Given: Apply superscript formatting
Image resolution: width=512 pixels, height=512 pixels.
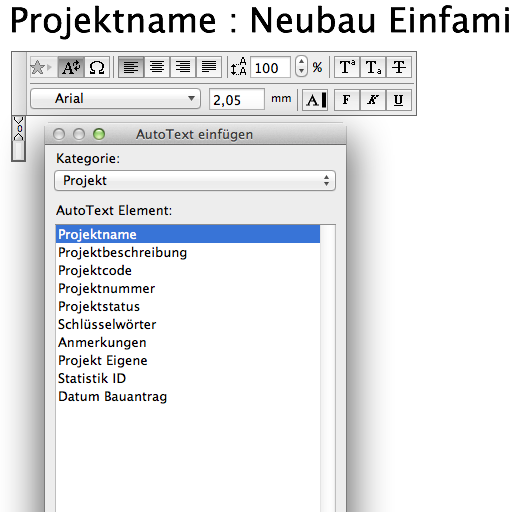Looking at the screenshot, I should point(347,68).
